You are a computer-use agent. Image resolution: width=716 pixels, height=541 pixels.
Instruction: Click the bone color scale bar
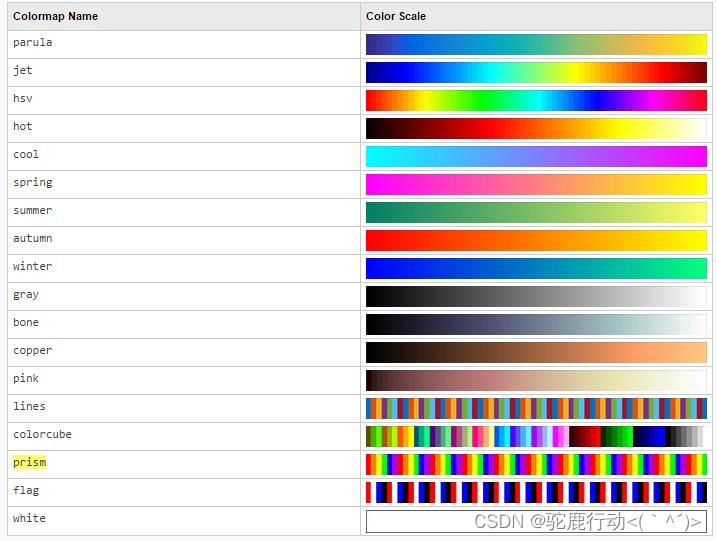coord(536,325)
